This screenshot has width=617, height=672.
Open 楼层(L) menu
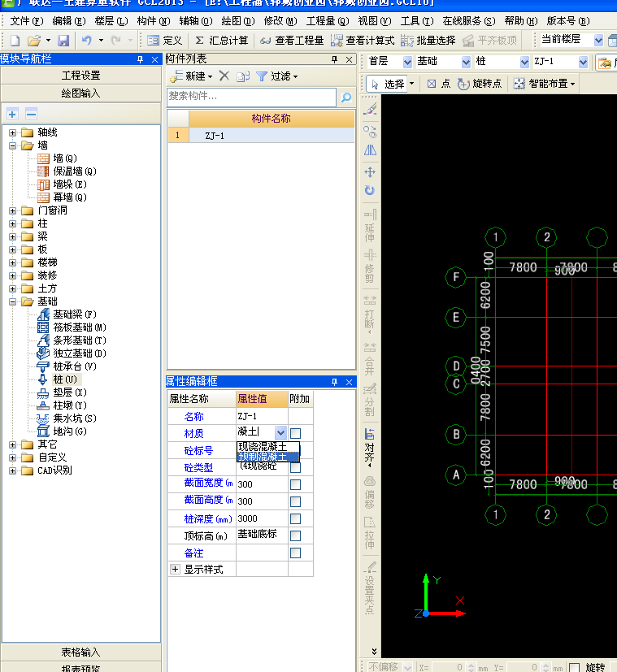click(111, 21)
